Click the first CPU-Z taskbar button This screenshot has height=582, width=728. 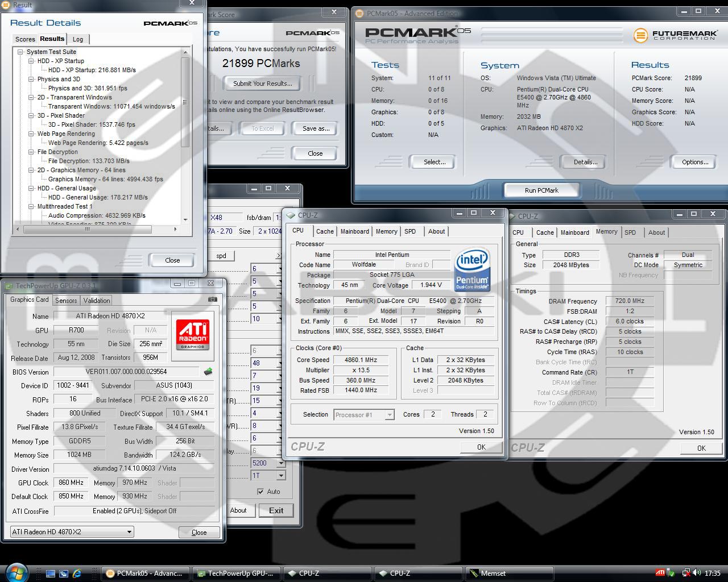click(327, 573)
